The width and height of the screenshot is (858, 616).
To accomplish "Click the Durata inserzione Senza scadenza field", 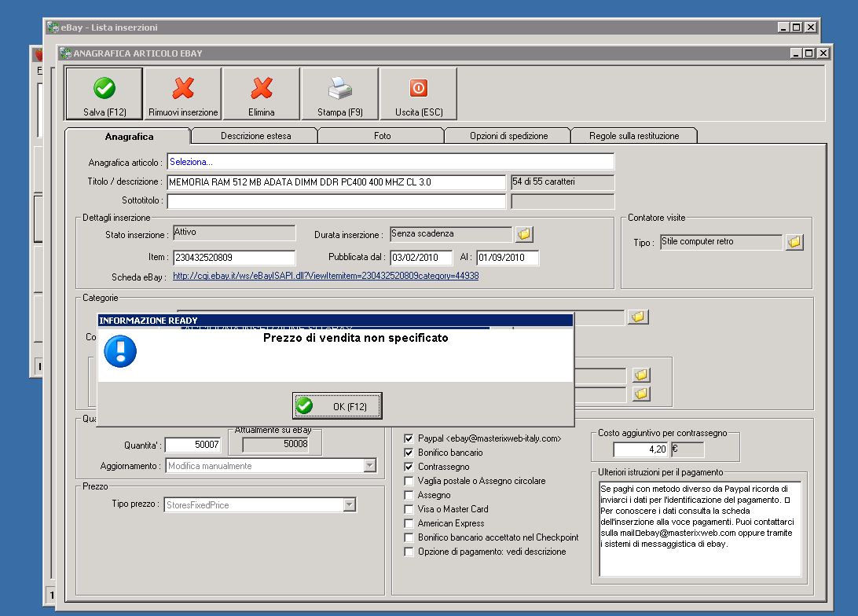I will click(451, 234).
